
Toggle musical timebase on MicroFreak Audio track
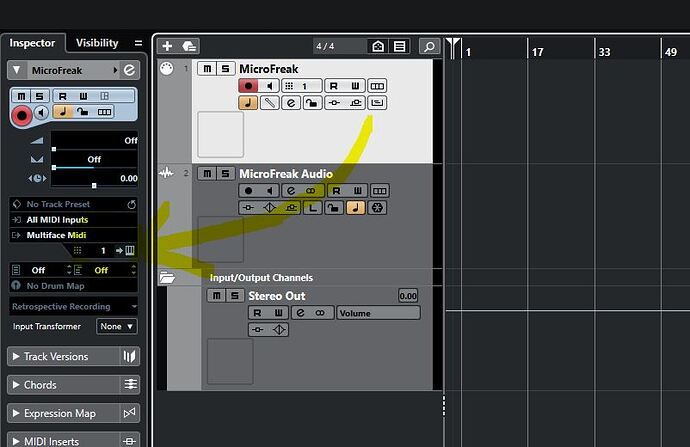(x=356, y=208)
